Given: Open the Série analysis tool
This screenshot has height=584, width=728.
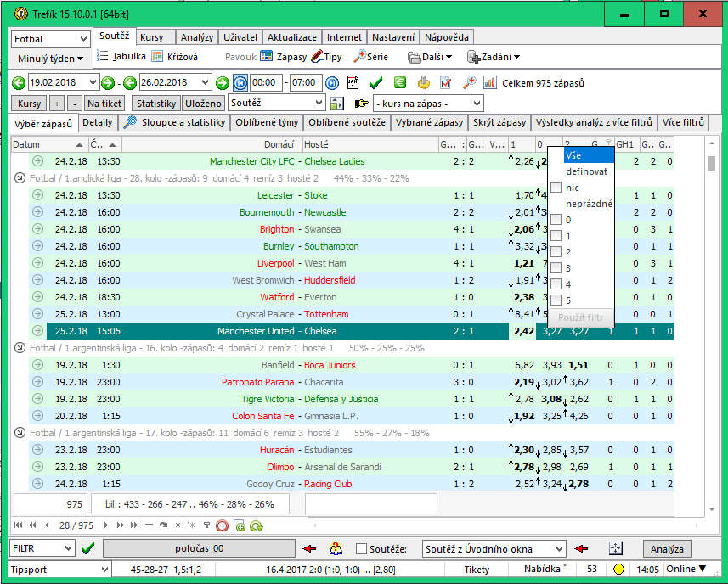Looking at the screenshot, I should 370,57.
